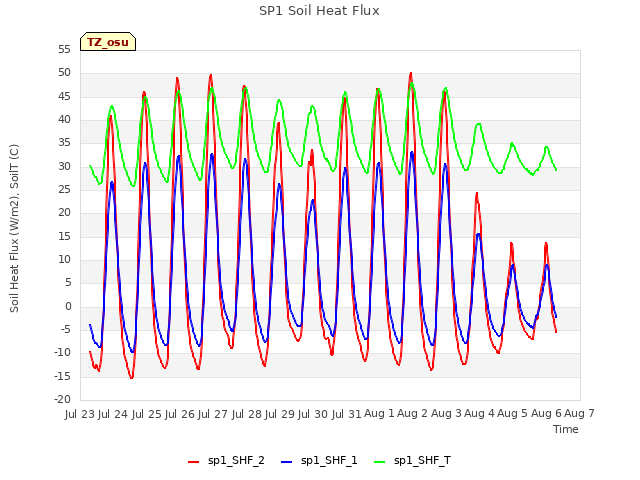Click the red sp1_SHF_2 legend swatch
This screenshot has width=640, height=480.
[x=193, y=462]
